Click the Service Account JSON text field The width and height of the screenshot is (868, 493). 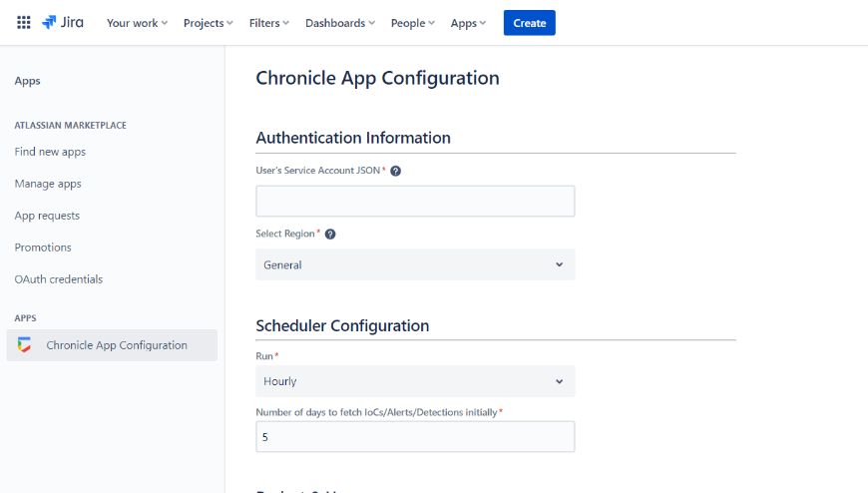click(x=415, y=201)
